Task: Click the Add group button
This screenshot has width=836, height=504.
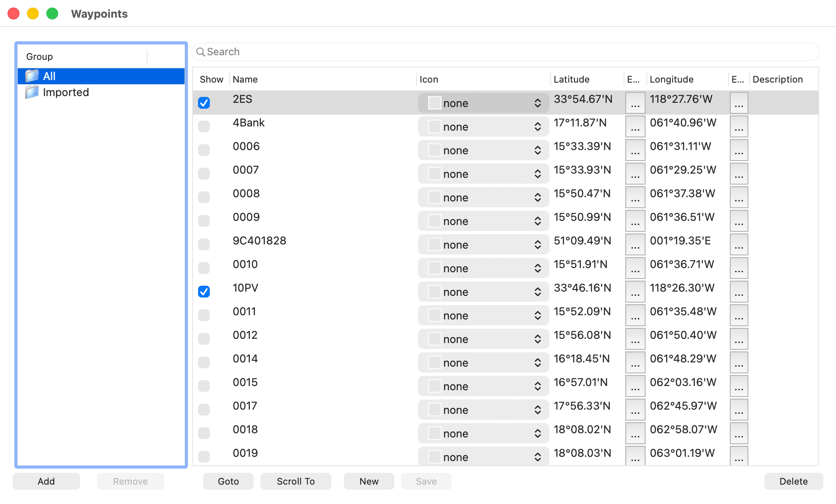Action: 46,481
